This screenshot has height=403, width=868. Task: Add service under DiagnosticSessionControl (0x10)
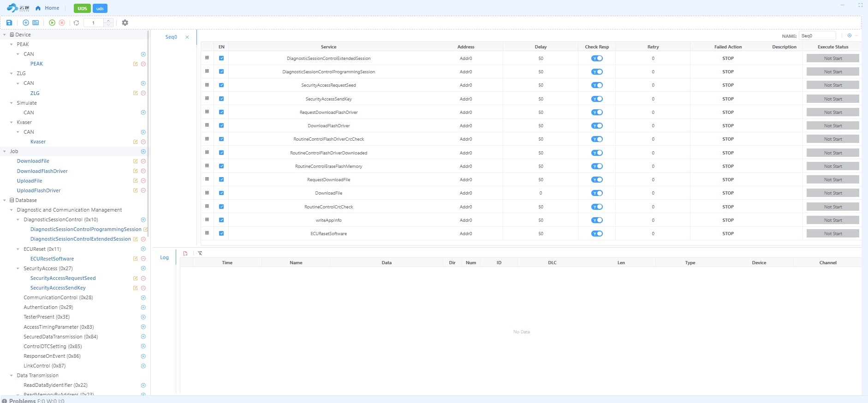tap(143, 220)
